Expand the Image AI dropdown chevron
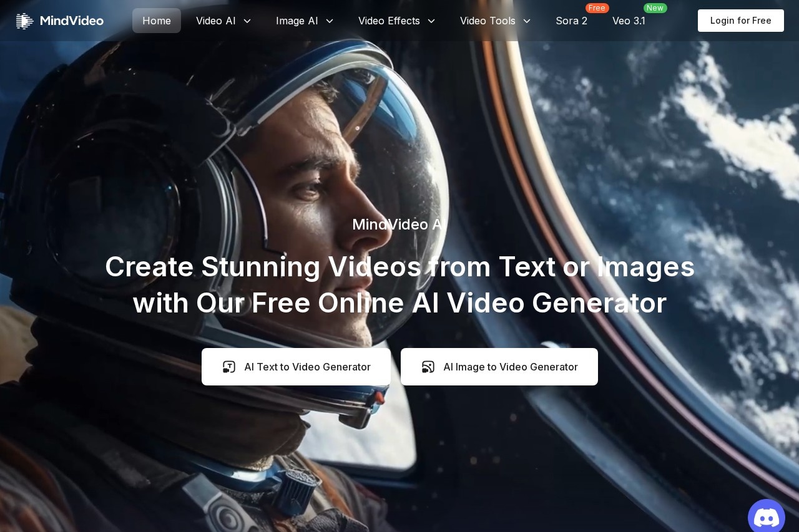 pyautogui.click(x=330, y=21)
